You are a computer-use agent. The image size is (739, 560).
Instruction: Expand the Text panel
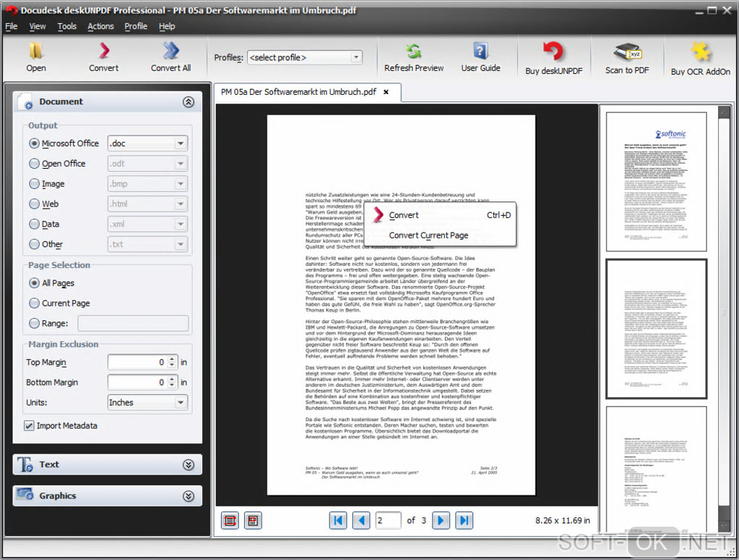pyautogui.click(x=188, y=465)
